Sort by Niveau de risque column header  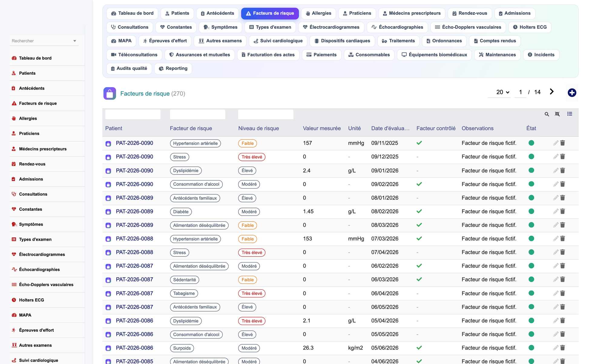tap(258, 128)
